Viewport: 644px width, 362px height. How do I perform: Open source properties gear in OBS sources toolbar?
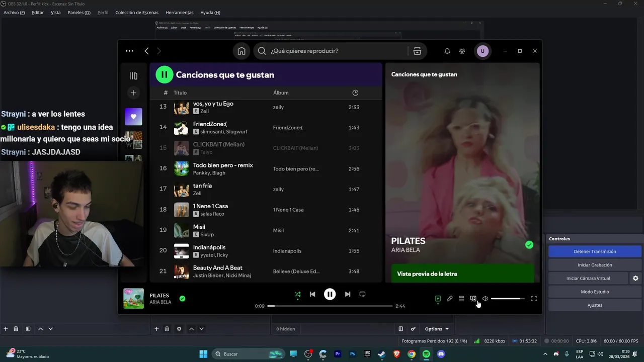pyautogui.click(x=179, y=329)
